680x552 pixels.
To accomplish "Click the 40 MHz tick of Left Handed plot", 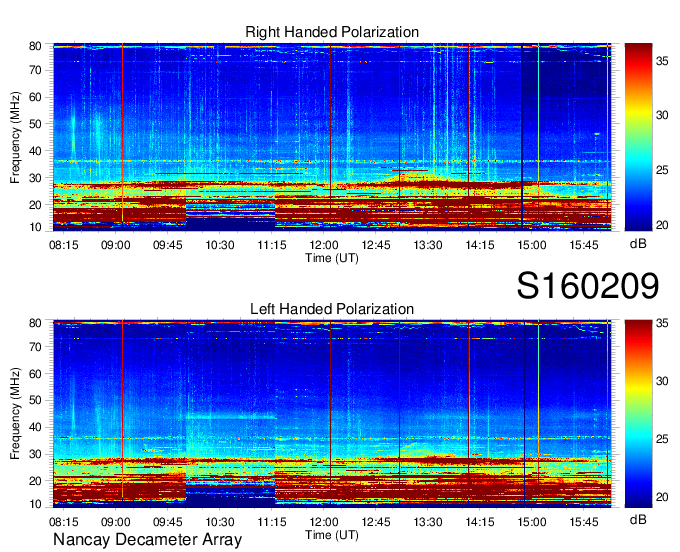I will pyautogui.click(x=35, y=427).
